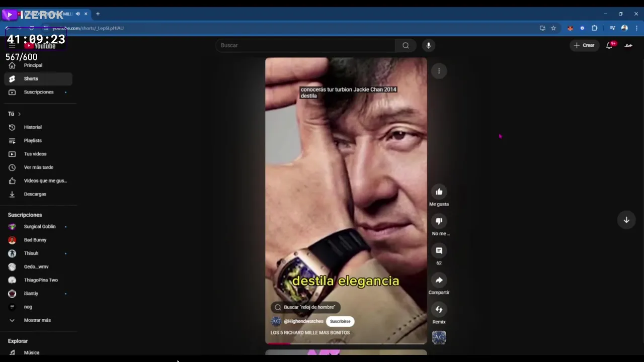Bookmark page with star icon

point(553,28)
